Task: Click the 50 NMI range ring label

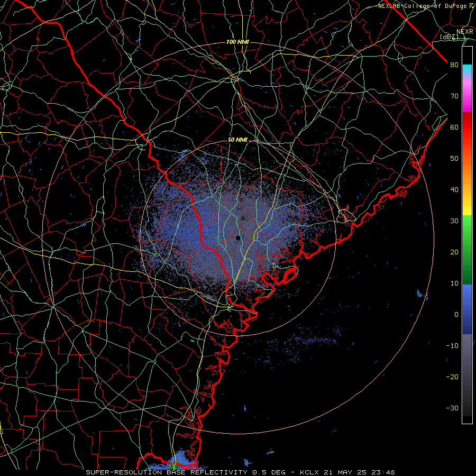Action: [x=237, y=140]
